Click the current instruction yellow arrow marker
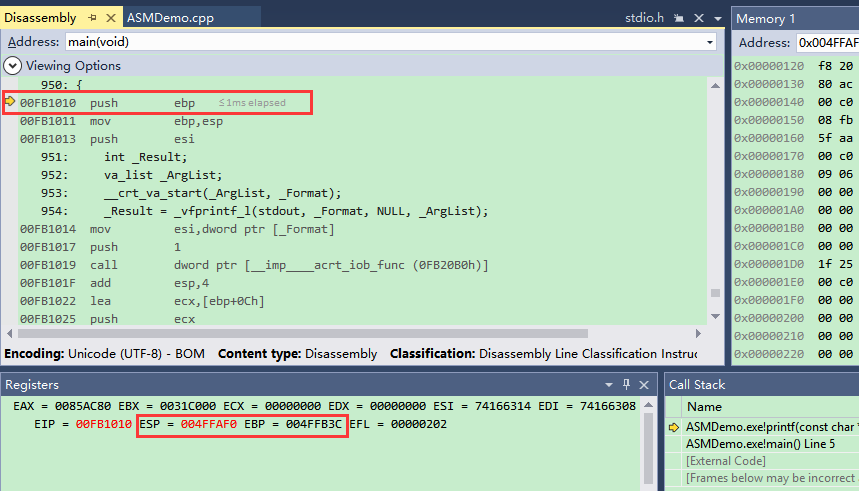859x491 pixels. (x=10, y=102)
